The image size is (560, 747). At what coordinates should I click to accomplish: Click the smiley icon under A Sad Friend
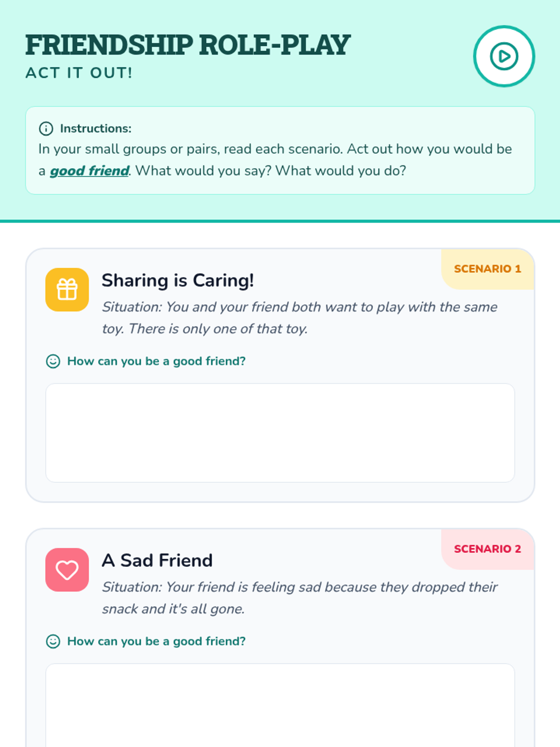[x=53, y=641]
